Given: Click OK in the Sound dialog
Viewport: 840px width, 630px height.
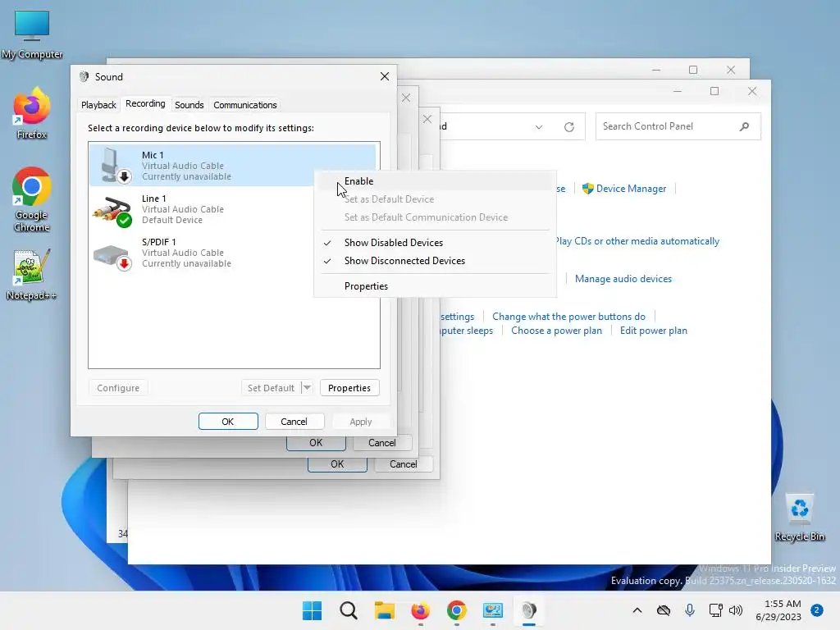Looking at the screenshot, I should pos(228,422).
